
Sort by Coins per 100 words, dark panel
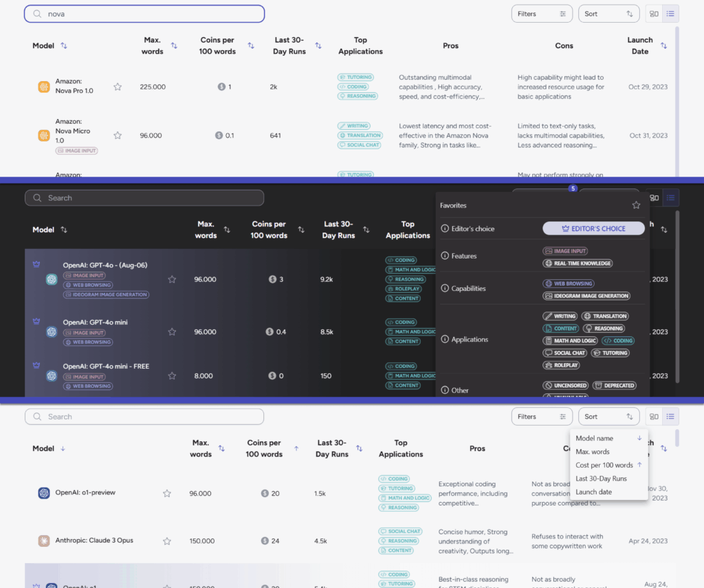point(301,230)
